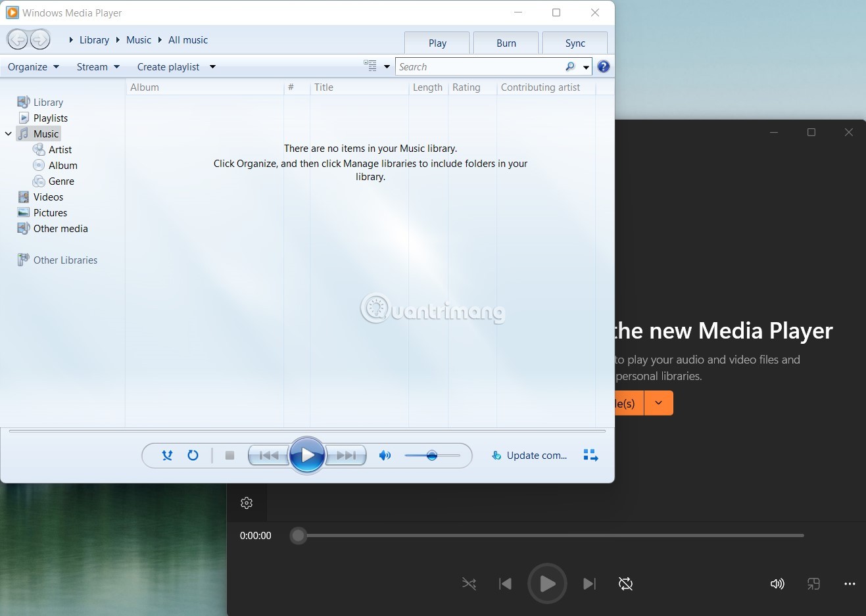Screen dimensions: 866x616
Task: Sort by the Contributing artist column header
Action: (x=546, y=87)
